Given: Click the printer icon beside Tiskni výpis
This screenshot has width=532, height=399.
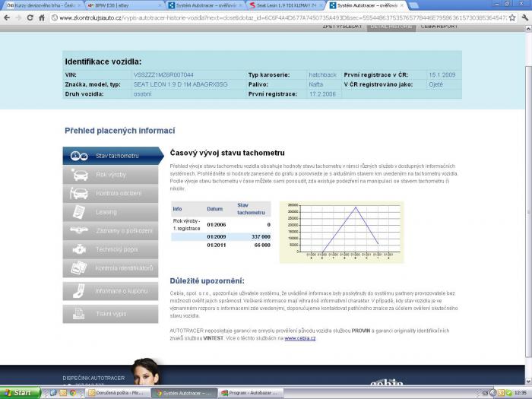Looking at the screenshot, I should coord(79,313).
